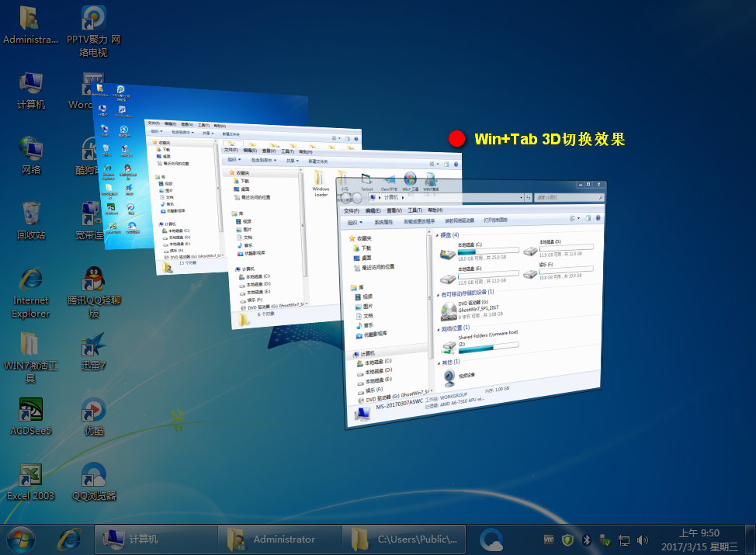This screenshot has height=555, width=756.
Task: Click refresh button beside 计算机 address bar
Action: click(529, 198)
